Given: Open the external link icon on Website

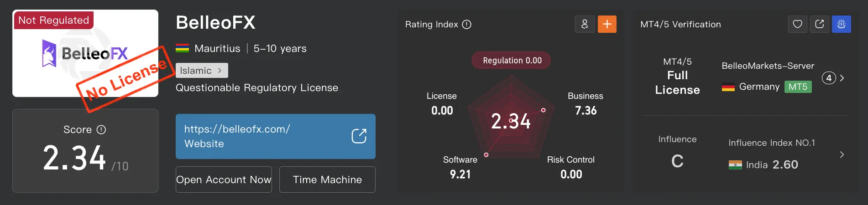Looking at the screenshot, I should pos(359,136).
